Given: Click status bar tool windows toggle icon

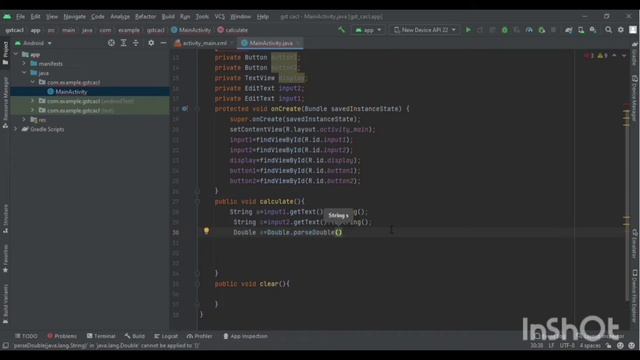Looking at the screenshot, I should point(5,346).
